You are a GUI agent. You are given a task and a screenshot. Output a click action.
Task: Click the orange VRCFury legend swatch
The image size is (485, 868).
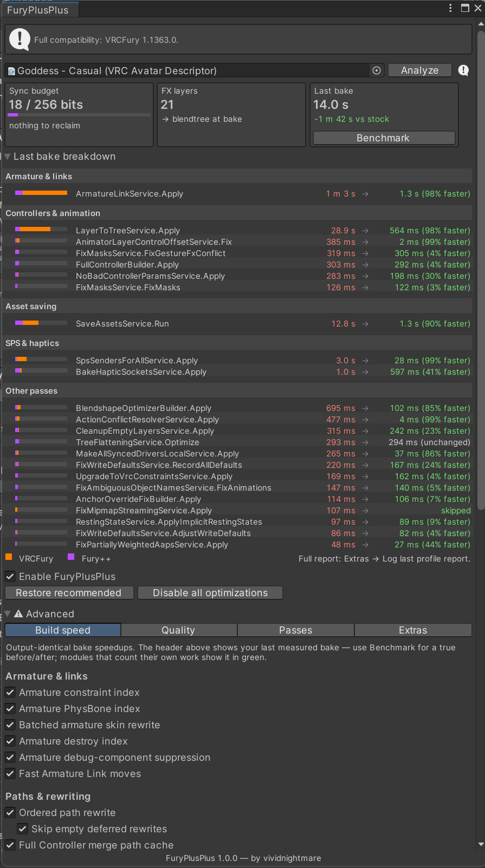coord(9,557)
